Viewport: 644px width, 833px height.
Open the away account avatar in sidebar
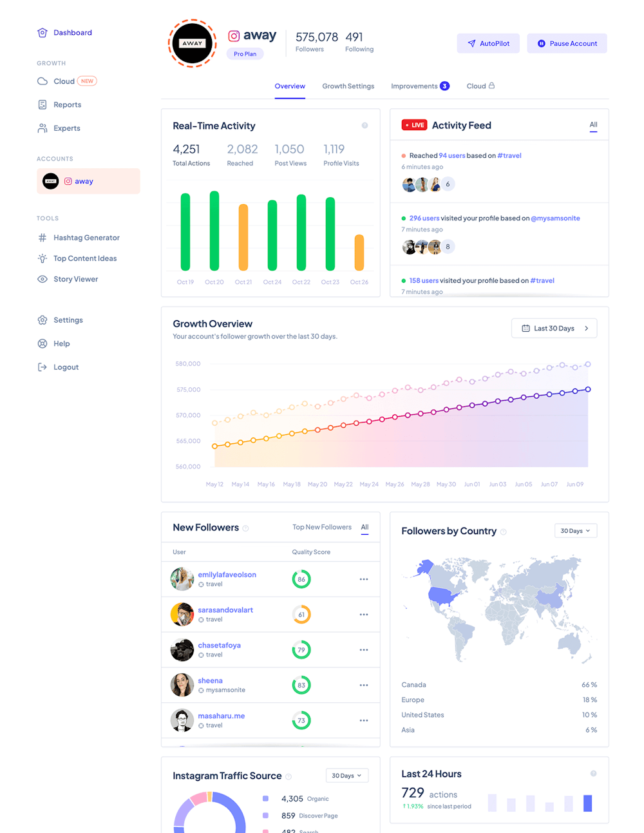click(x=50, y=181)
